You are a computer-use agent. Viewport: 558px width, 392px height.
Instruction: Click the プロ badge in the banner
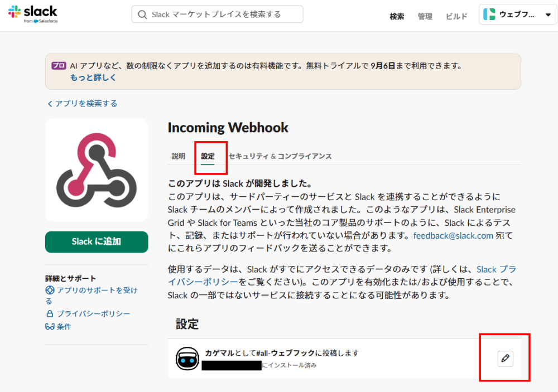(59, 65)
